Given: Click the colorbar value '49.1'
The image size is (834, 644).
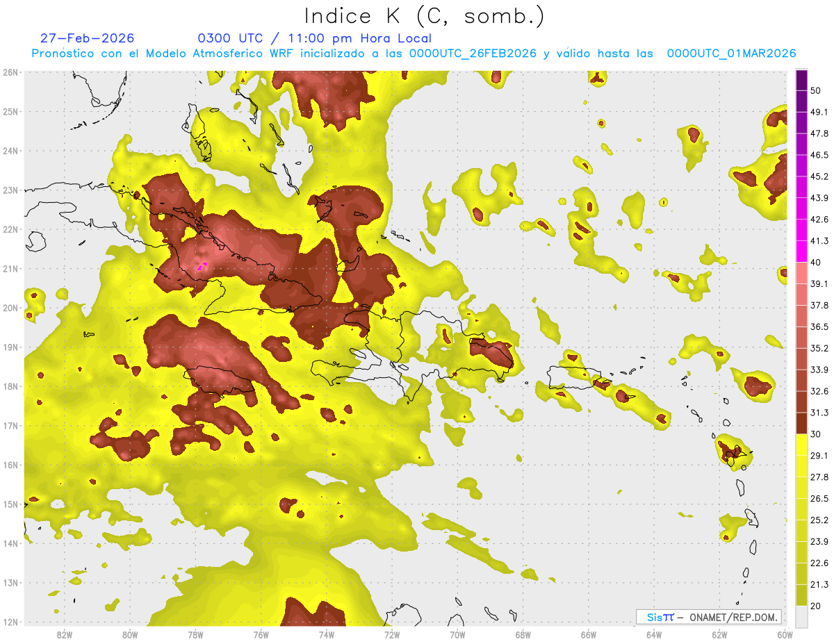Looking at the screenshot, I should (x=820, y=112).
